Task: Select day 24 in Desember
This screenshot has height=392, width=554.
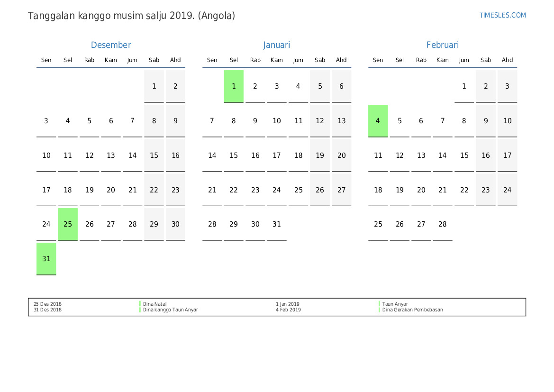Action: 46,224
